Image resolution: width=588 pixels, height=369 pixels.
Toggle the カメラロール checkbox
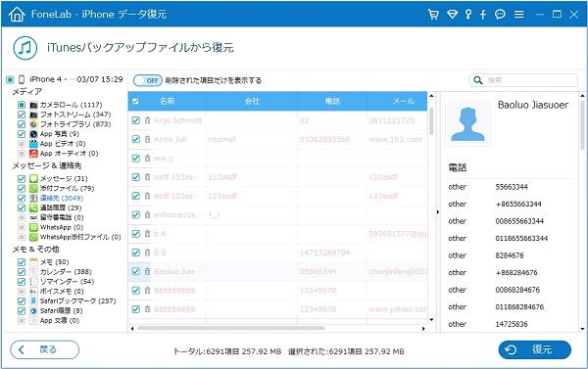click(x=22, y=105)
